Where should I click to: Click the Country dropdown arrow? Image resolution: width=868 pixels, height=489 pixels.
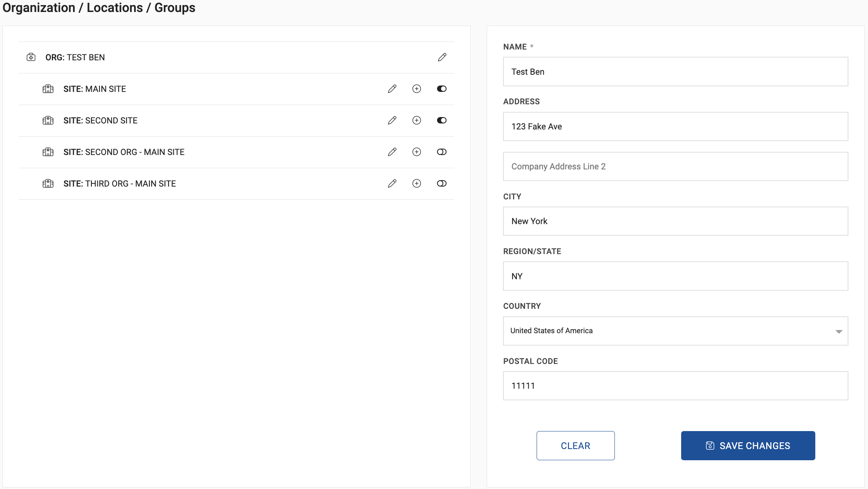click(x=838, y=332)
